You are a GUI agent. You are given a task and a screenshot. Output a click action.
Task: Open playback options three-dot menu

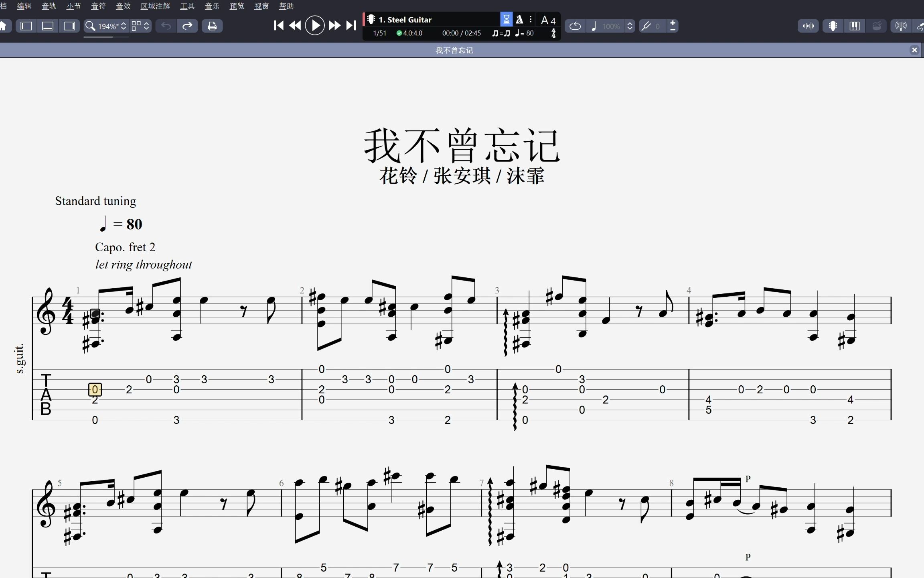pos(531,19)
